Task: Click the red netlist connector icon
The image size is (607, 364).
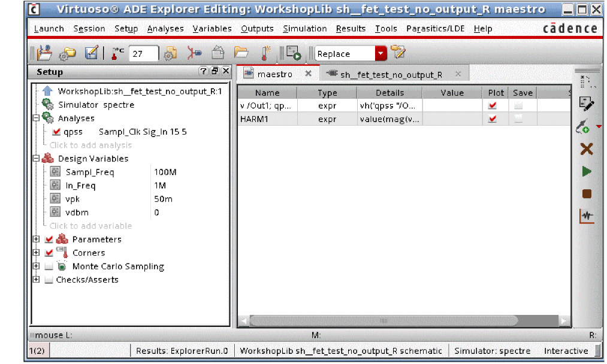Action: [x=194, y=53]
